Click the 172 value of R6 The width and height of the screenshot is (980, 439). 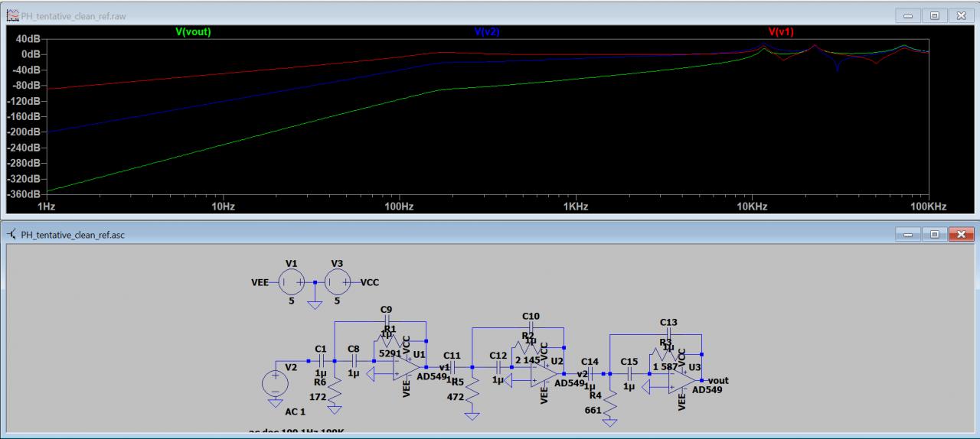pos(317,397)
